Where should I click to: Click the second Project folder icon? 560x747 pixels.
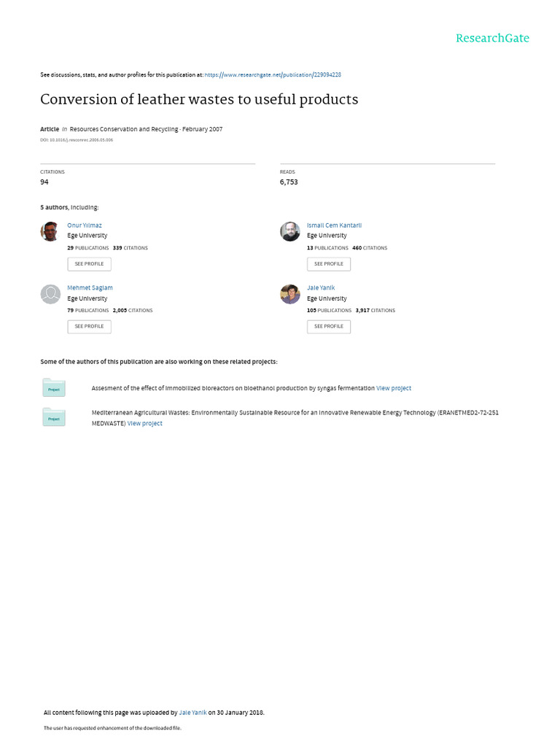click(54, 417)
